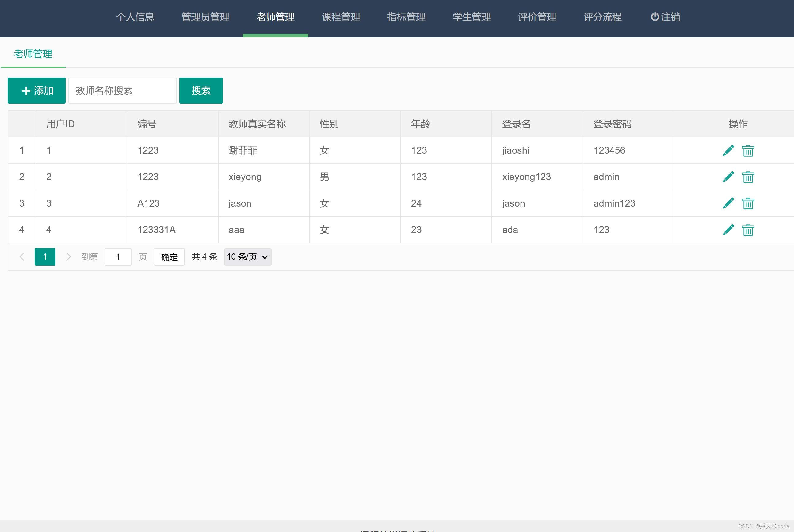Open the 学生管理 section
Viewport: 794px width, 532px height.
coord(472,17)
